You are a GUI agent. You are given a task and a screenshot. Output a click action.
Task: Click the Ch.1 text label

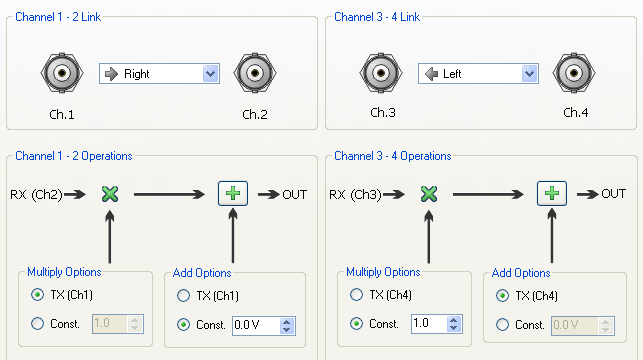tap(62, 114)
